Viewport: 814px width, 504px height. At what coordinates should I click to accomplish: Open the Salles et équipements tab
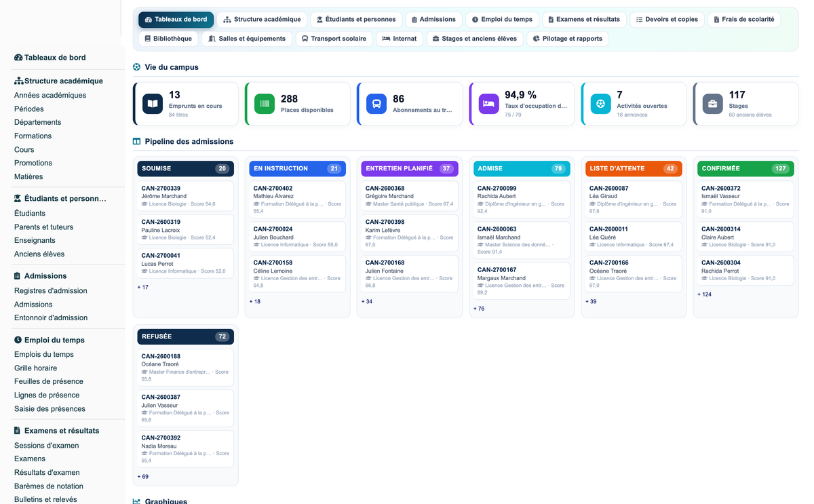click(x=247, y=39)
